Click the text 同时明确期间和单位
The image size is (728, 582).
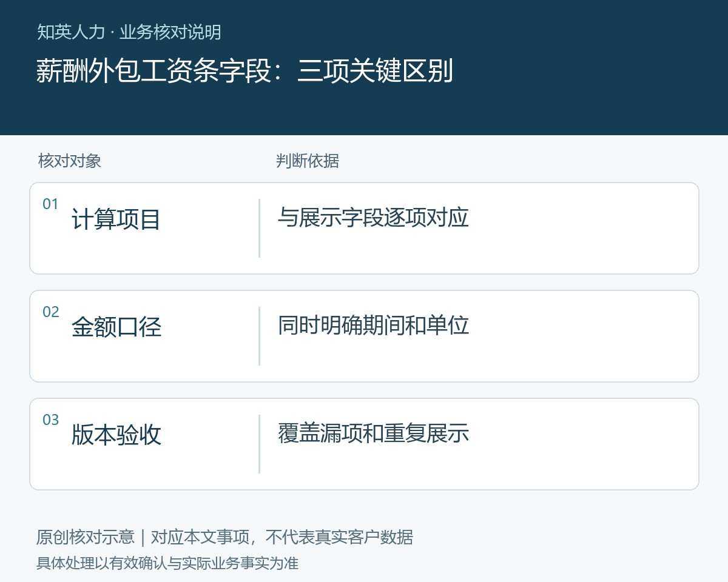tap(373, 325)
